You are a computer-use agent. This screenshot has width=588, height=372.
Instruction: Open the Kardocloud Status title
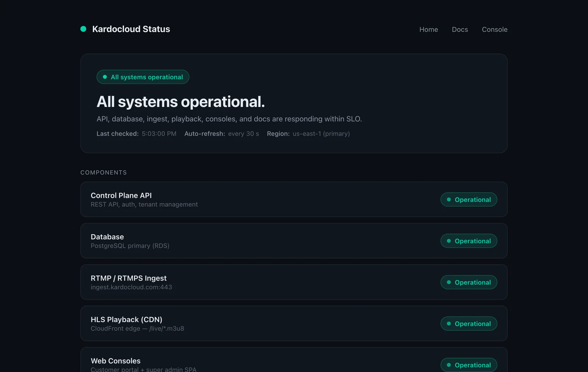tap(131, 29)
